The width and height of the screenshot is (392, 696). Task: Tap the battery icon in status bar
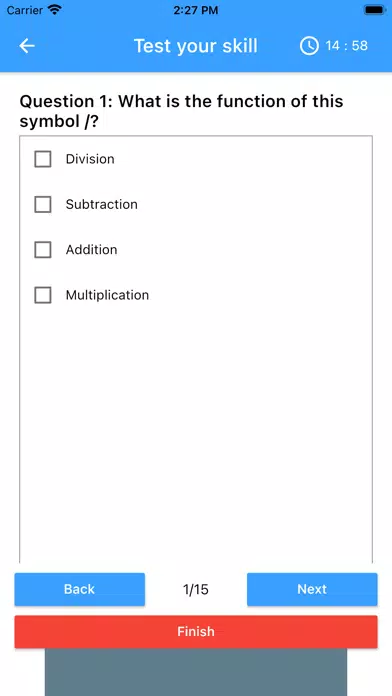pyautogui.click(x=375, y=9)
